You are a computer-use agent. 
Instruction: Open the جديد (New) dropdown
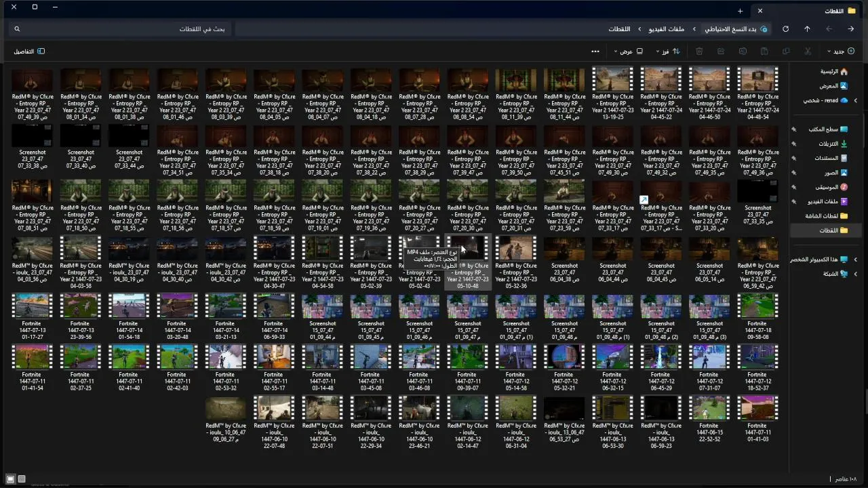(x=841, y=52)
